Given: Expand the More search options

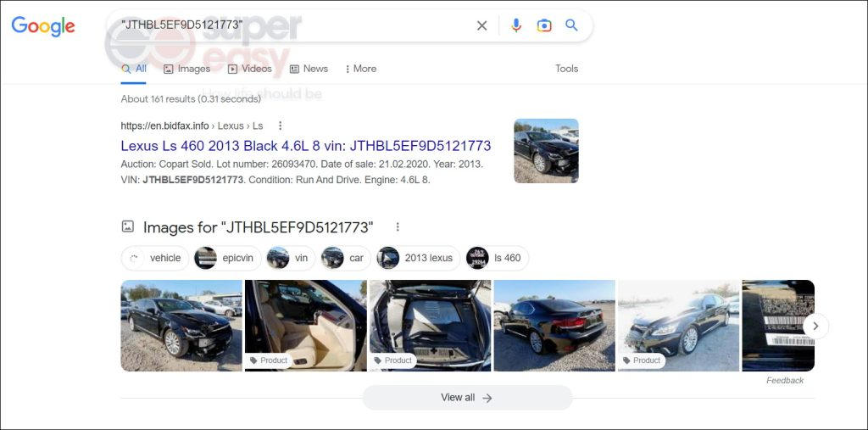Looking at the screenshot, I should (360, 69).
